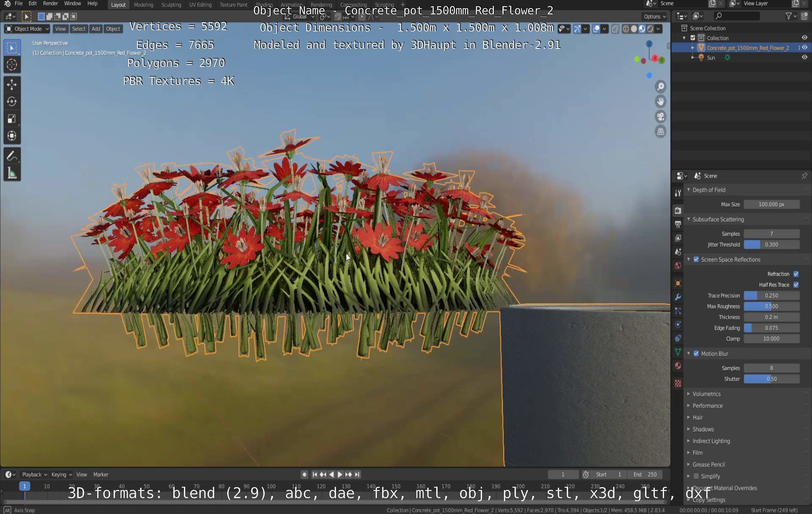
Task: Switch perspective/orthographic grid icon
Action: [x=660, y=132]
